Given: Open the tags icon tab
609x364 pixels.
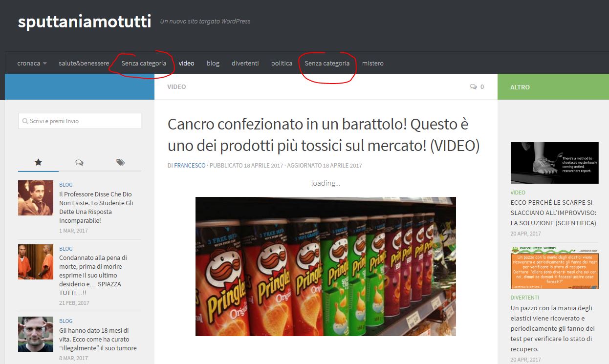Looking at the screenshot, I should click(120, 163).
